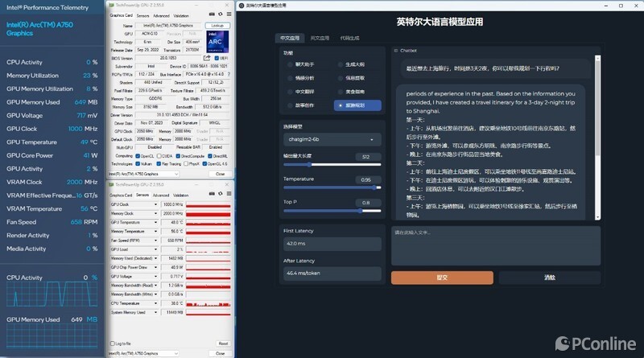Enable the CUDA checkbox
Viewport: 644px width, 358px height.
click(159, 156)
